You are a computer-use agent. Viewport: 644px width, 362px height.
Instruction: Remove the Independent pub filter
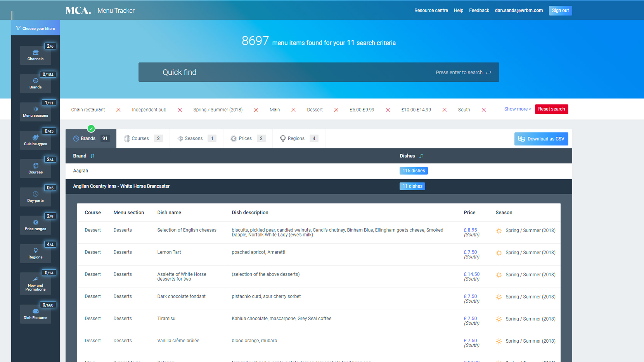(180, 110)
